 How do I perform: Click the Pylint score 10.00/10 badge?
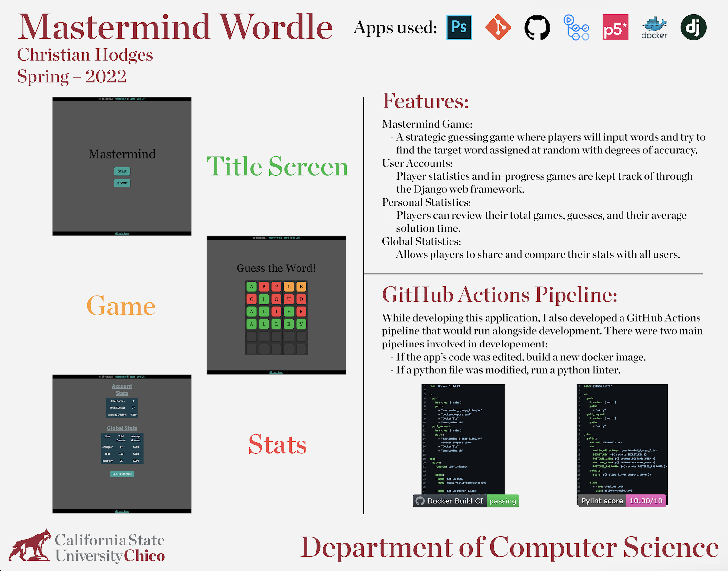click(622, 501)
